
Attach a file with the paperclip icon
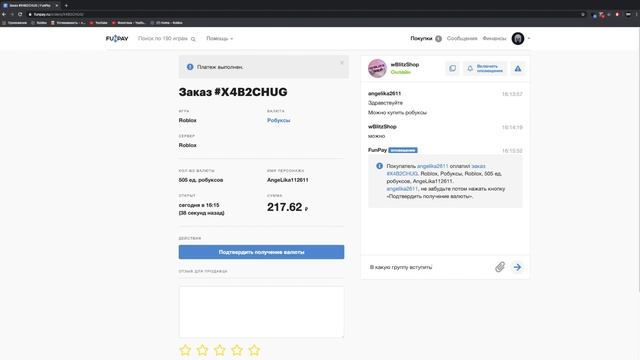500,267
